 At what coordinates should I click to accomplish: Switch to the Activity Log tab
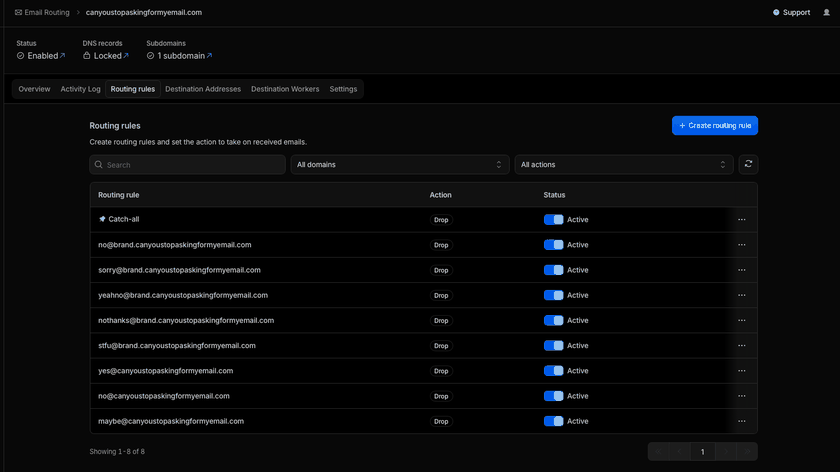tap(80, 89)
